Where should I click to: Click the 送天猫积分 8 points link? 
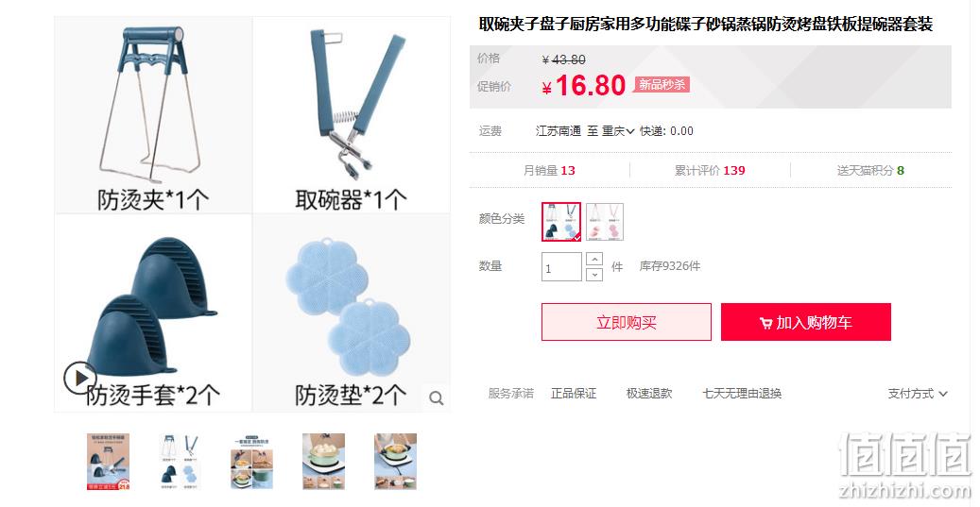[x=870, y=171]
